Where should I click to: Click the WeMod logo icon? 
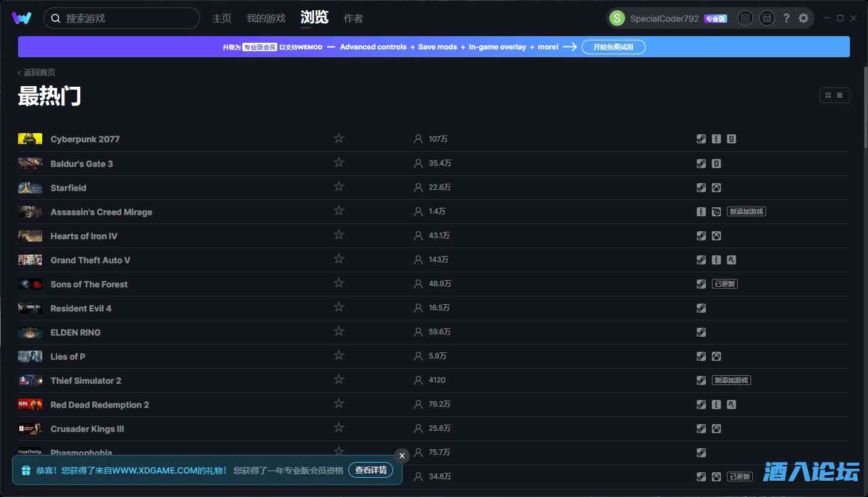pyautogui.click(x=22, y=18)
